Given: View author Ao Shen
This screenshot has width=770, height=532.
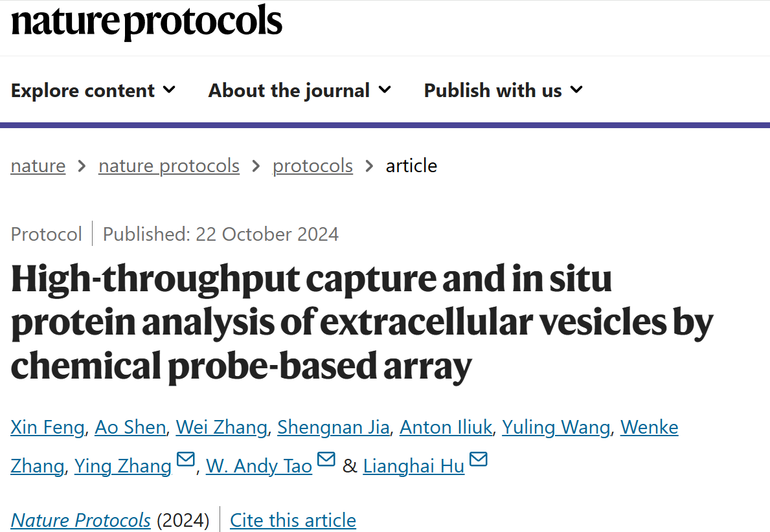Looking at the screenshot, I should (130, 427).
